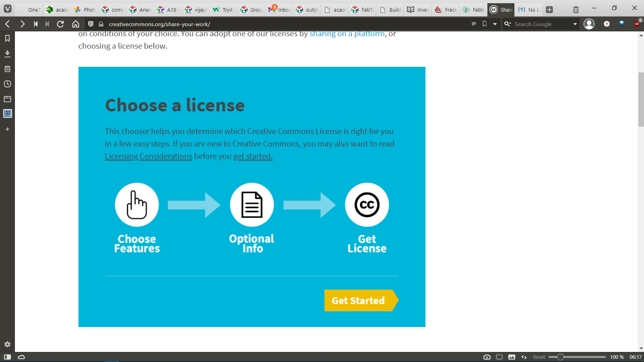Click the 'get started.' text link

tap(253, 156)
